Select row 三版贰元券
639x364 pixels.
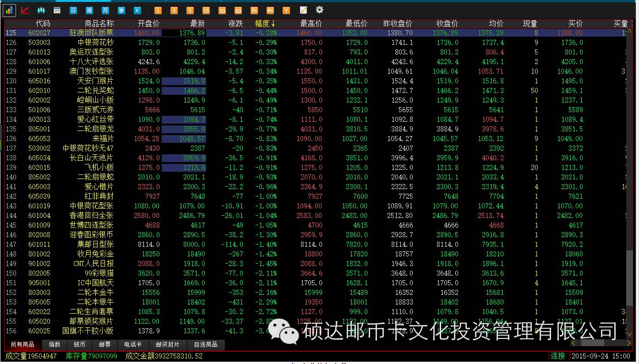coord(315,110)
